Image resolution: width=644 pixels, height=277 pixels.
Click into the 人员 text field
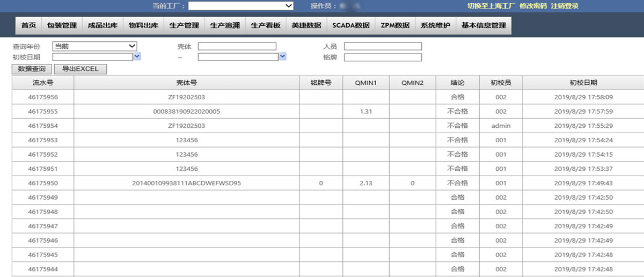coord(383,46)
